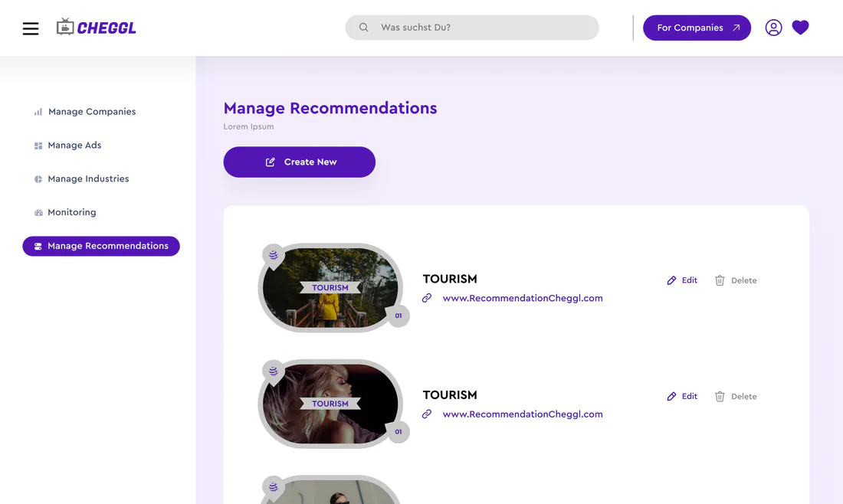The image size is (843, 504).
Task: Click the Create New button
Action: 300,162
